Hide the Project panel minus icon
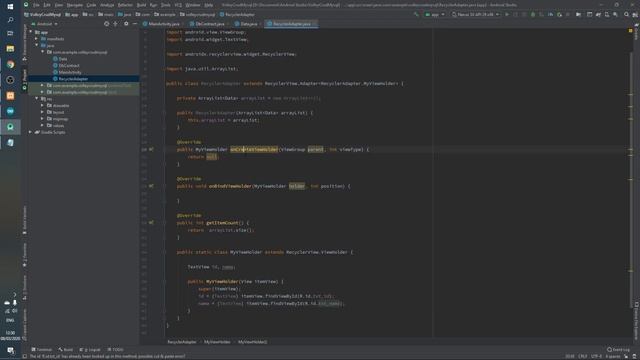Screen dimensions: 640x360 point(135,24)
